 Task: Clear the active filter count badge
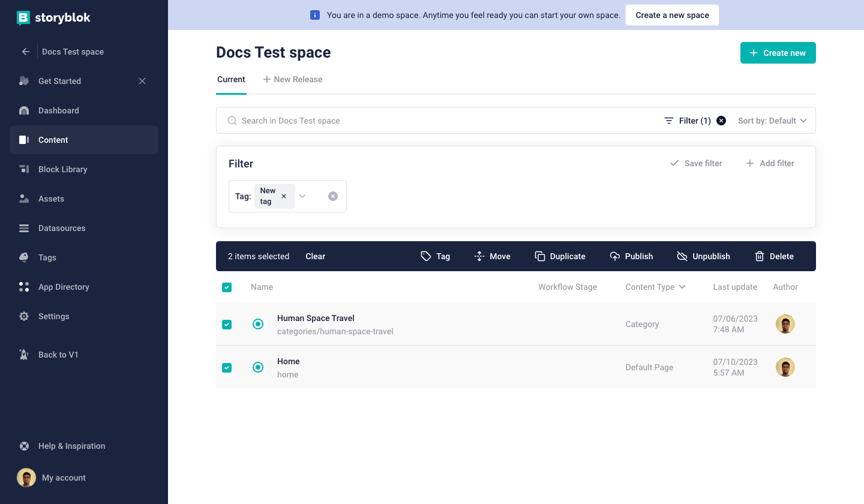[721, 121]
